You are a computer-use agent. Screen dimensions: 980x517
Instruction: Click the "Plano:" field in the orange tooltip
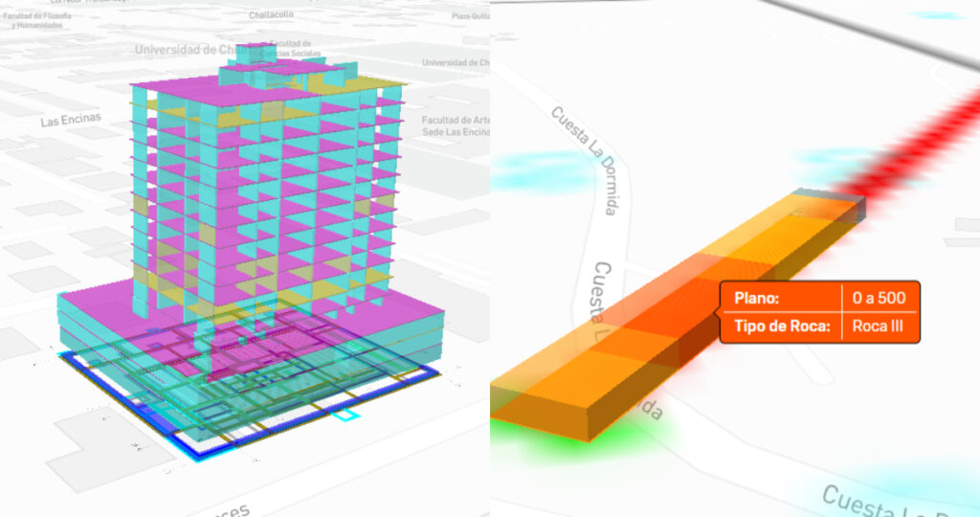(755, 298)
